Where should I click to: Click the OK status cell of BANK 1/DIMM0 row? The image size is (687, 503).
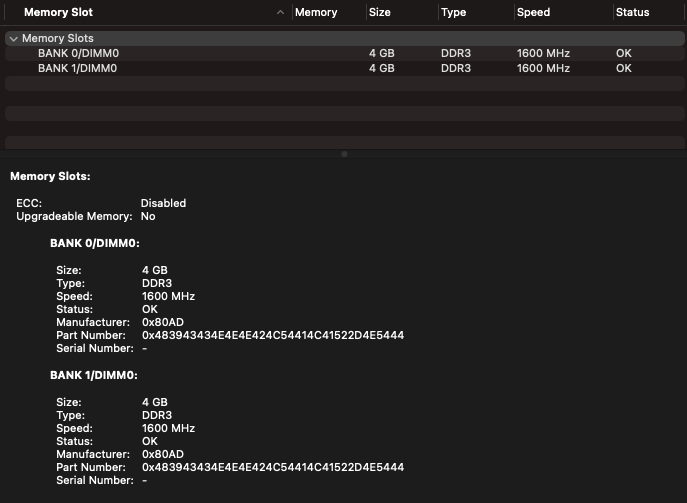pyautogui.click(x=624, y=68)
